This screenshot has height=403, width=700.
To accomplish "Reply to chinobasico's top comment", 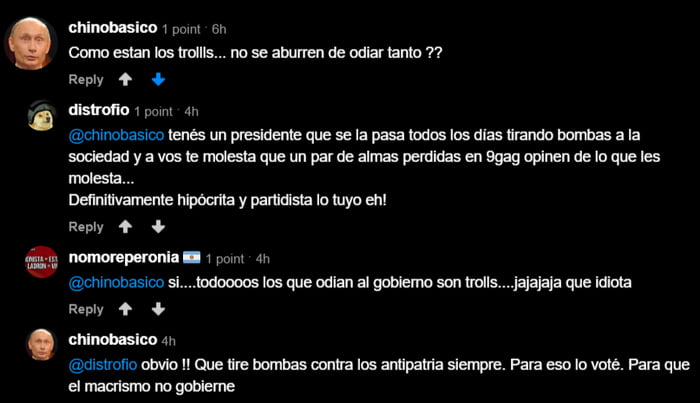I will pyautogui.click(x=86, y=80).
